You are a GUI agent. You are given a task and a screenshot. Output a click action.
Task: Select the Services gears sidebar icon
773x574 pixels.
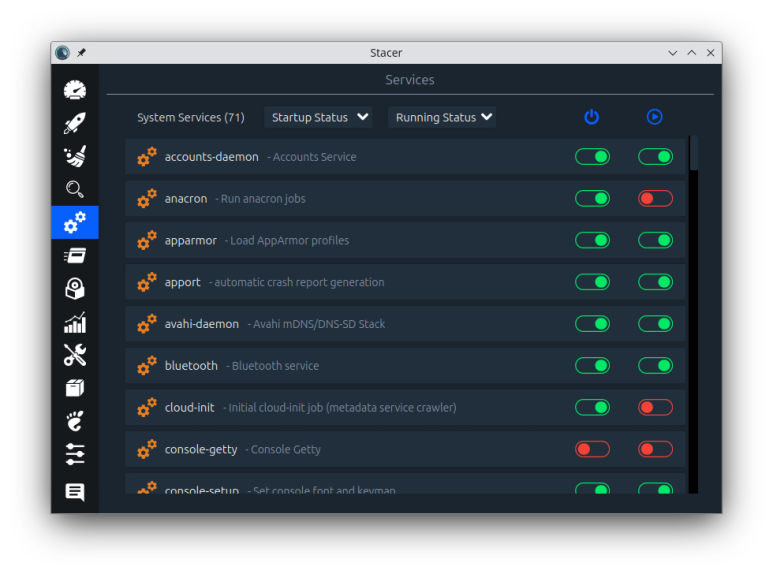(75, 222)
